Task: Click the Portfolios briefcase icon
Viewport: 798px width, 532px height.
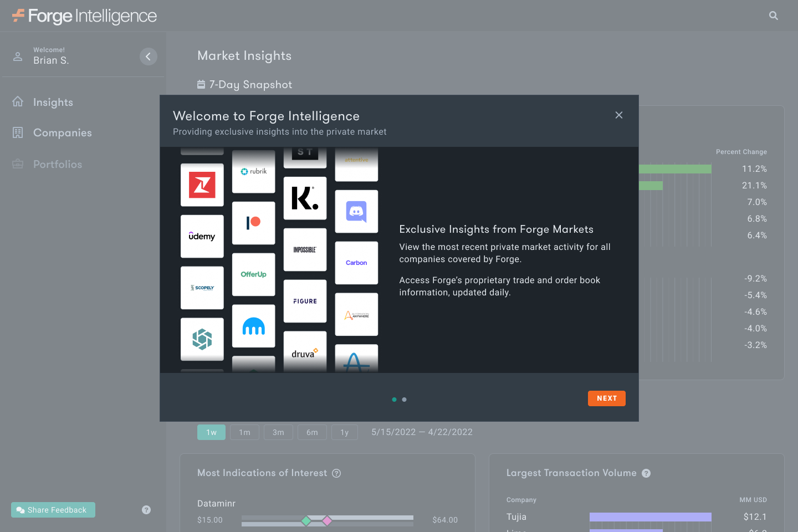Action: coord(17,163)
